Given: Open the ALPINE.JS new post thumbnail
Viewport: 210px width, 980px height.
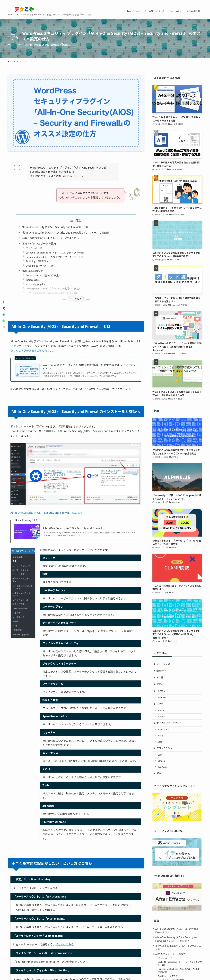Looking at the screenshot, I should click(177, 477).
